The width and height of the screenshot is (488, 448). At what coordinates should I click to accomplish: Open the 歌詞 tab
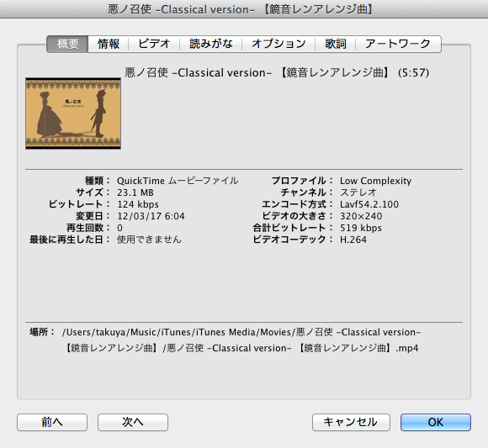coord(335,44)
